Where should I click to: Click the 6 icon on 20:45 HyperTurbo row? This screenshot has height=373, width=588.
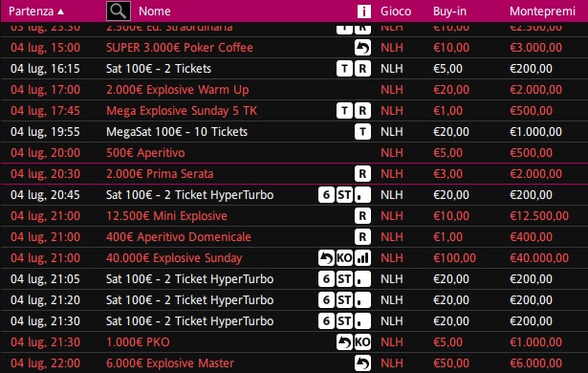coord(326,195)
